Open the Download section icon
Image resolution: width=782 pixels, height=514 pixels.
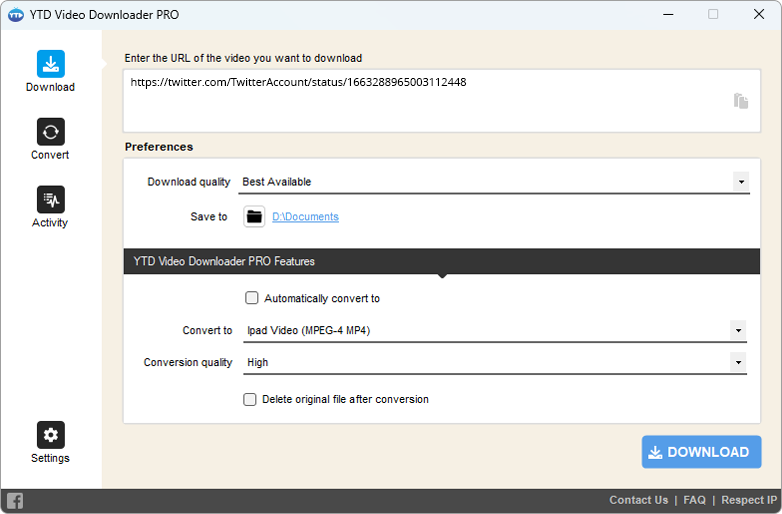(50, 64)
